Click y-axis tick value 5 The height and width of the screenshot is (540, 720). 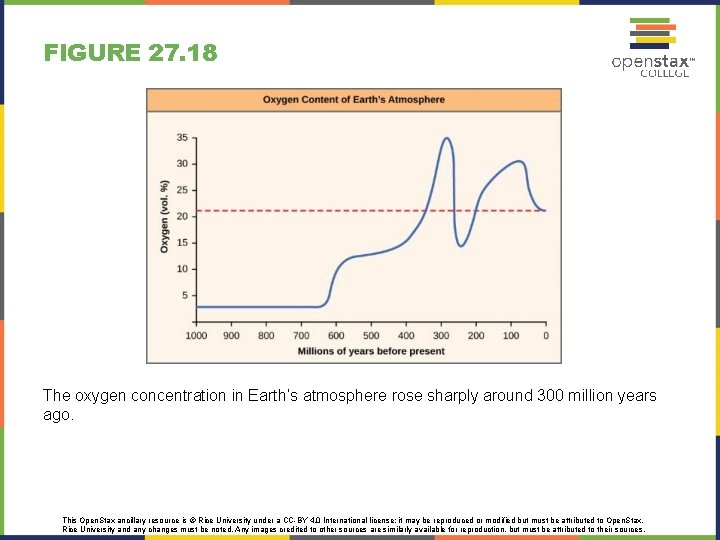pos(185,295)
